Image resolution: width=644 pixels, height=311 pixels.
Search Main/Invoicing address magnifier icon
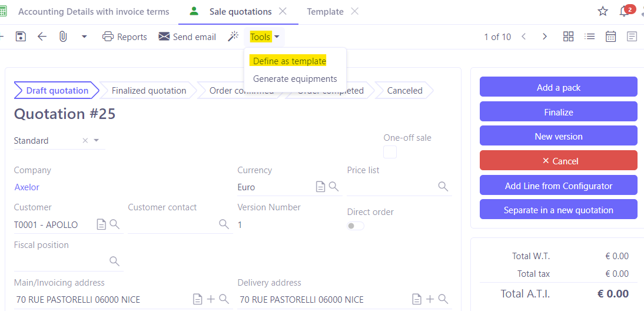(224, 299)
